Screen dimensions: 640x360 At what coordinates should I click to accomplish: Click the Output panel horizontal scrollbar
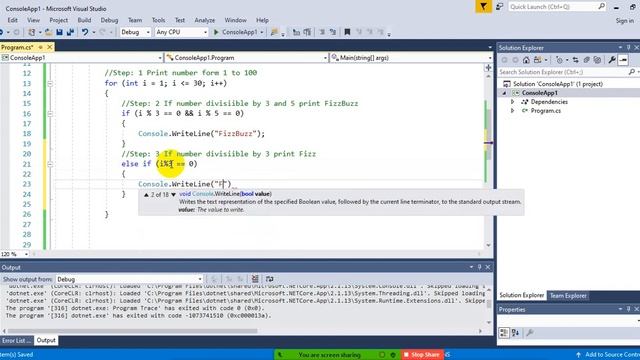pyautogui.click(x=133, y=331)
